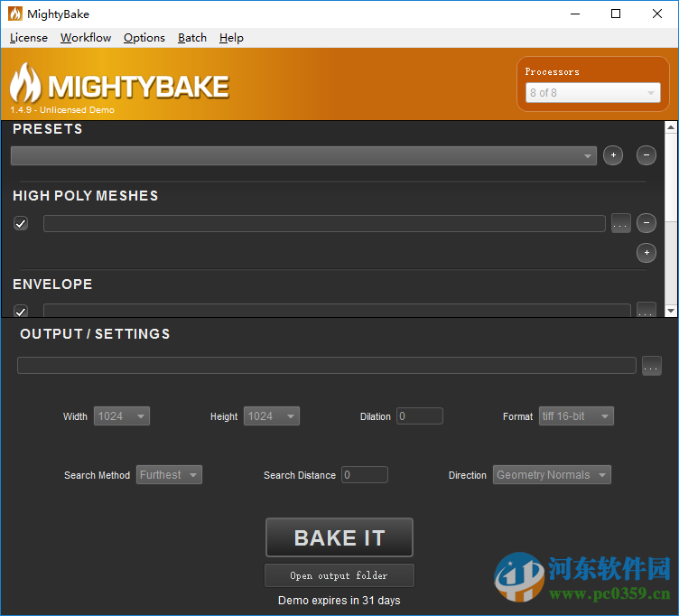Screen dimensions: 679x616
Task: Click the MightyBake flame icon in title bar
Action: point(15,14)
